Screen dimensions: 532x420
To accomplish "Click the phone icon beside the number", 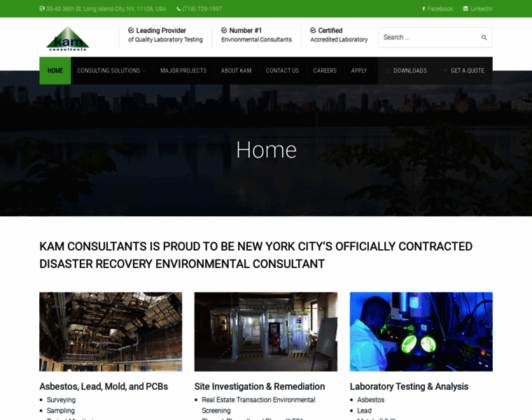I will [178, 9].
